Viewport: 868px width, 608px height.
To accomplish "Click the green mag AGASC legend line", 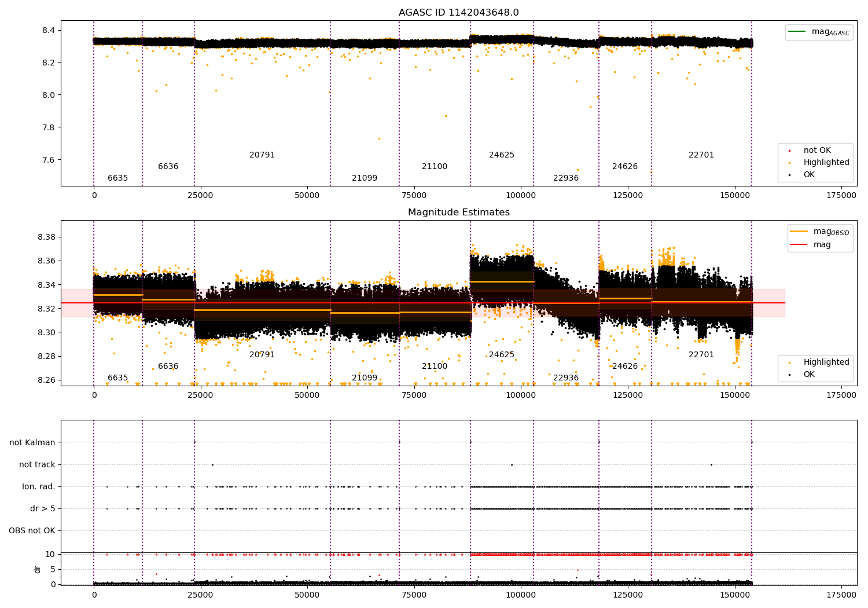I will point(799,32).
